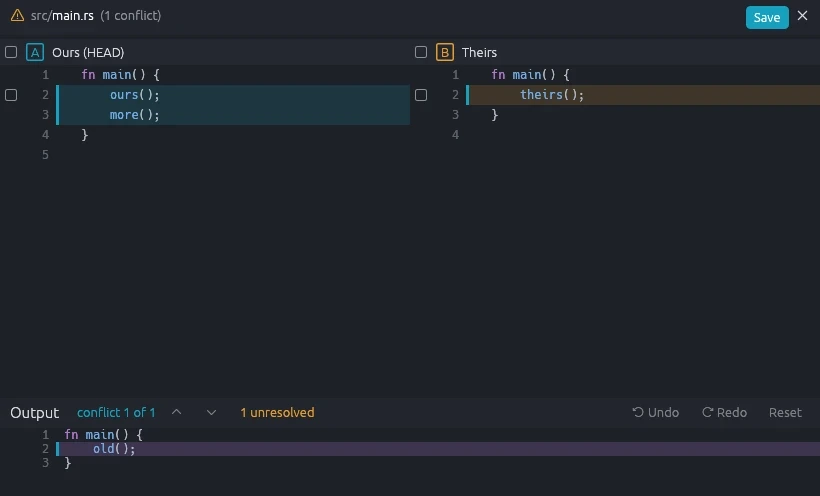Select the 'Ours (HEAD)' pane title
This screenshot has width=820, height=496.
point(88,52)
